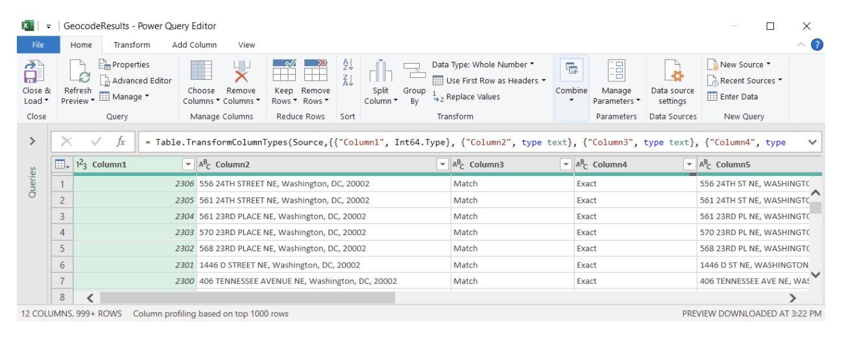Click the table icon in grid corner

coord(62,164)
